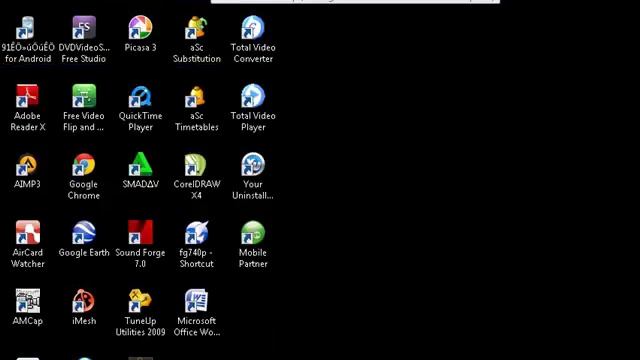Select Sound Forge 7.0 icon
The height and width of the screenshot is (360, 640).
pos(140,233)
